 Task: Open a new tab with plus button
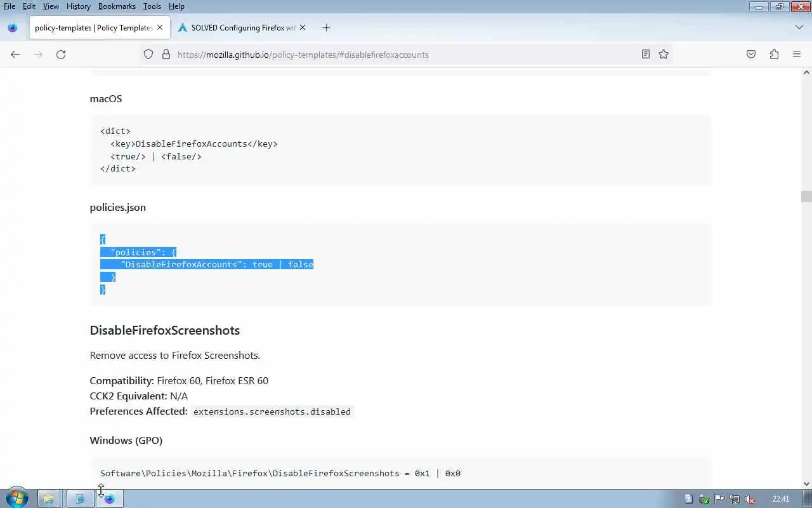click(x=326, y=28)
